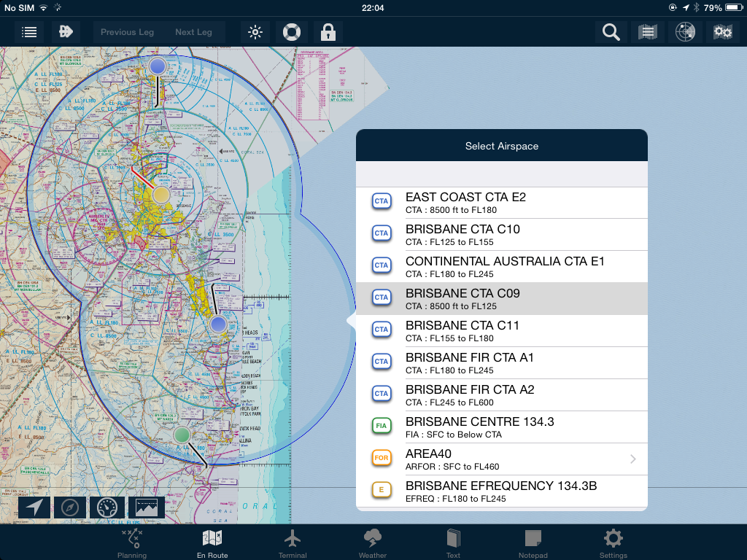Open the brightness control icon
747x560 pixels.
(255, 32)
